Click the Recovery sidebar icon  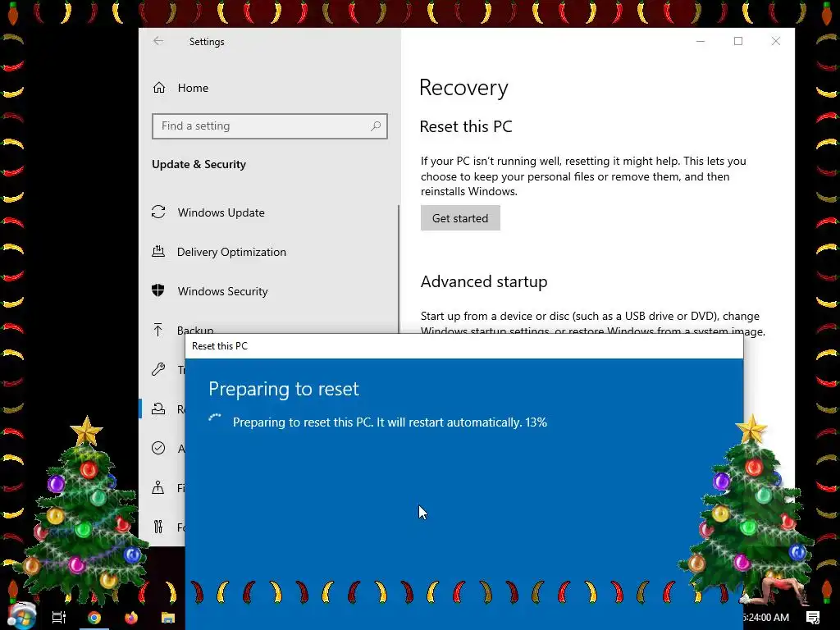(x=158, y=409)
